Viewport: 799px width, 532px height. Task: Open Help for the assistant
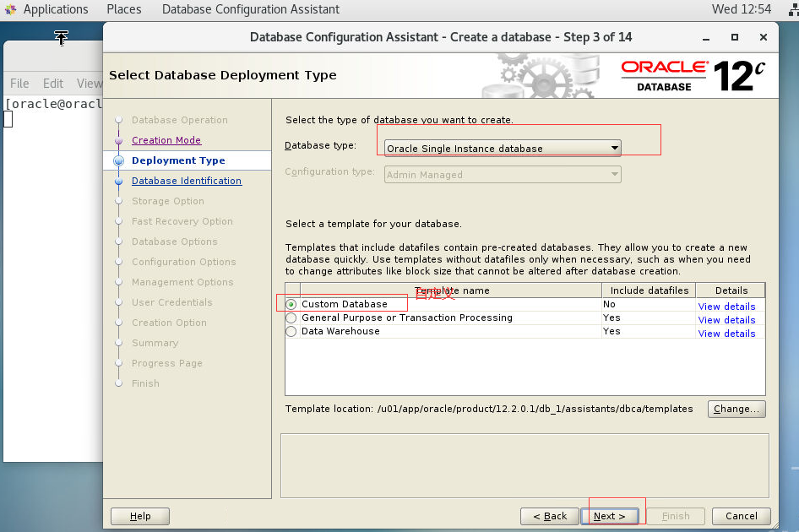click(x=140, y=516)
